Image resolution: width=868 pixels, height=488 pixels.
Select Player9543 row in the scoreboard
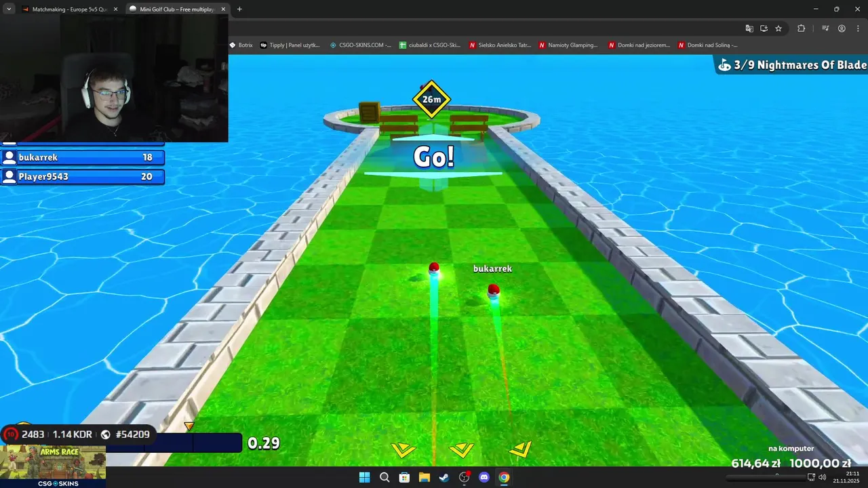click(x=82, y=176)
